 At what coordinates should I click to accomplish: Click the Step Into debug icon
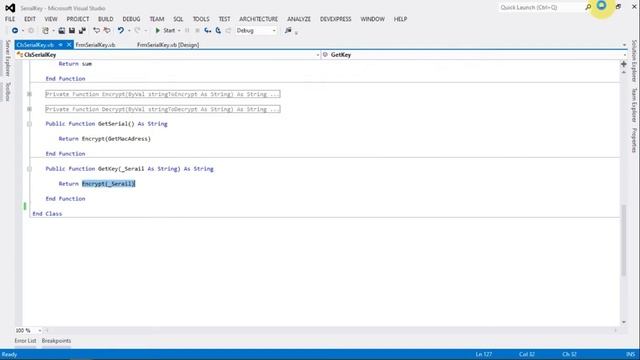208,31
